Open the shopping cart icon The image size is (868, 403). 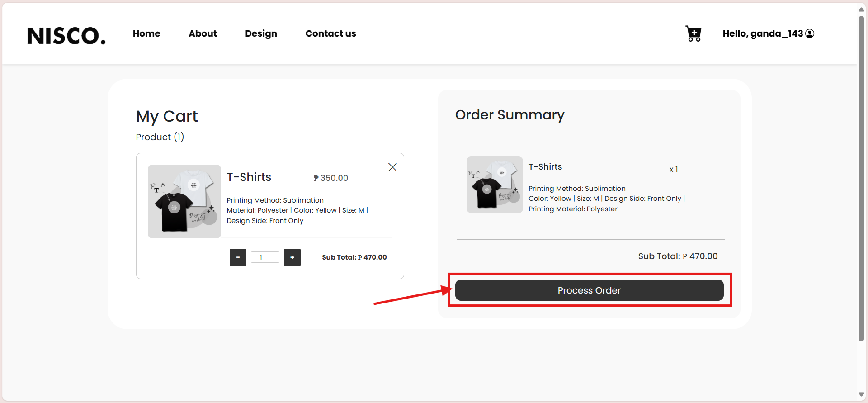coord(693,33)
